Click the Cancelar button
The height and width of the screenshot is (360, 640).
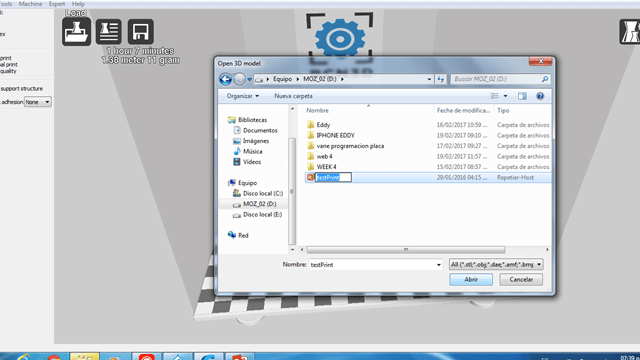(x=521, y=280)
